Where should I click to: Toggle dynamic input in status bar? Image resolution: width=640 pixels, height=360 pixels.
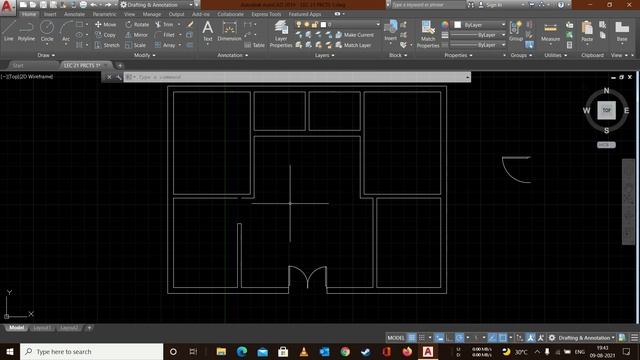click(439, 338)
